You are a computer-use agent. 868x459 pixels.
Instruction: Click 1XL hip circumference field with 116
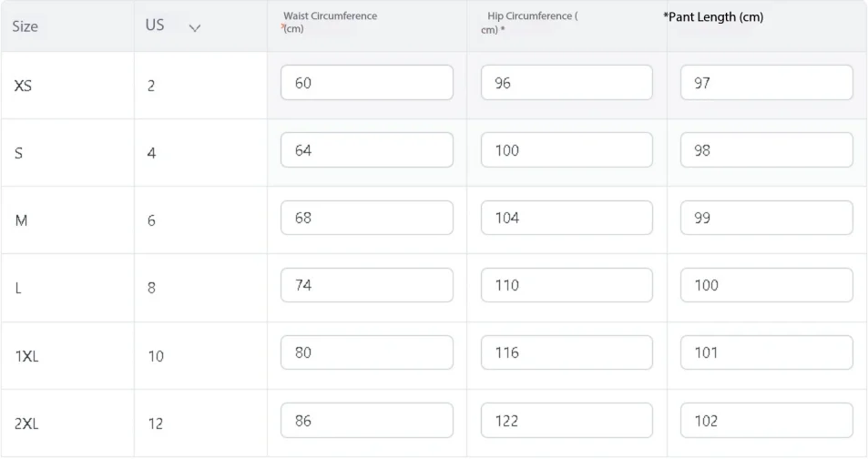tap(567, 352)
